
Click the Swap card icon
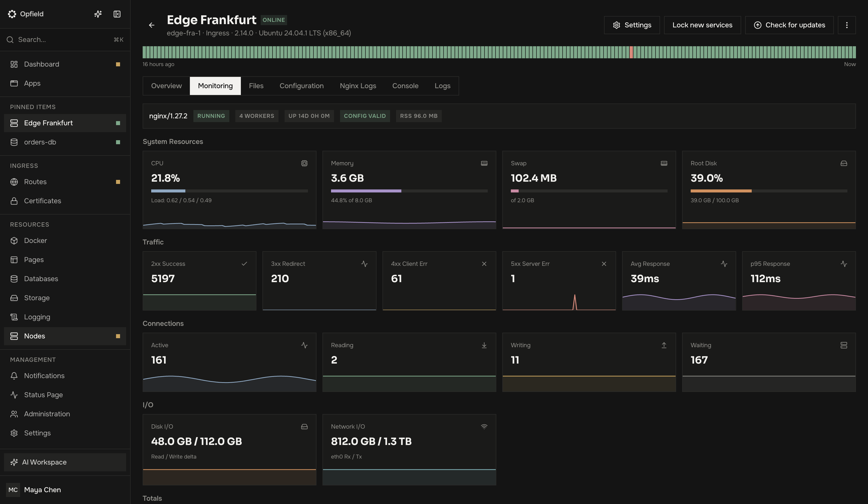pos(664,163)
